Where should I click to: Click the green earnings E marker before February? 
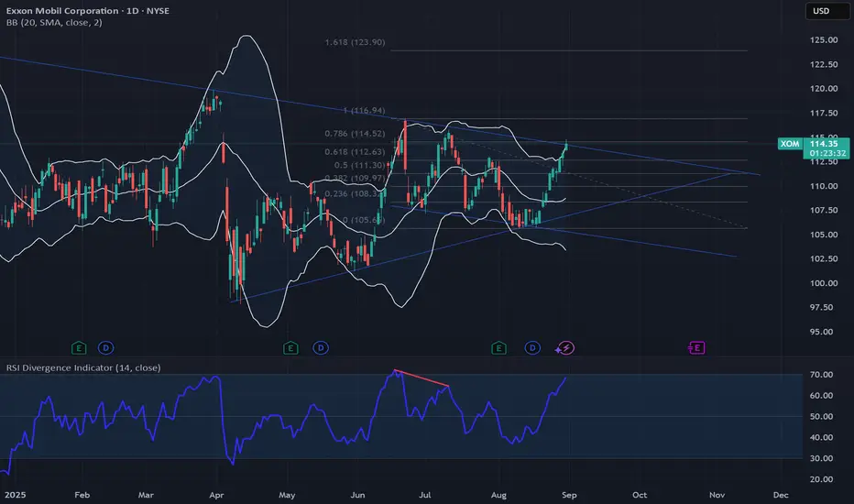click(x=79, y=347)
